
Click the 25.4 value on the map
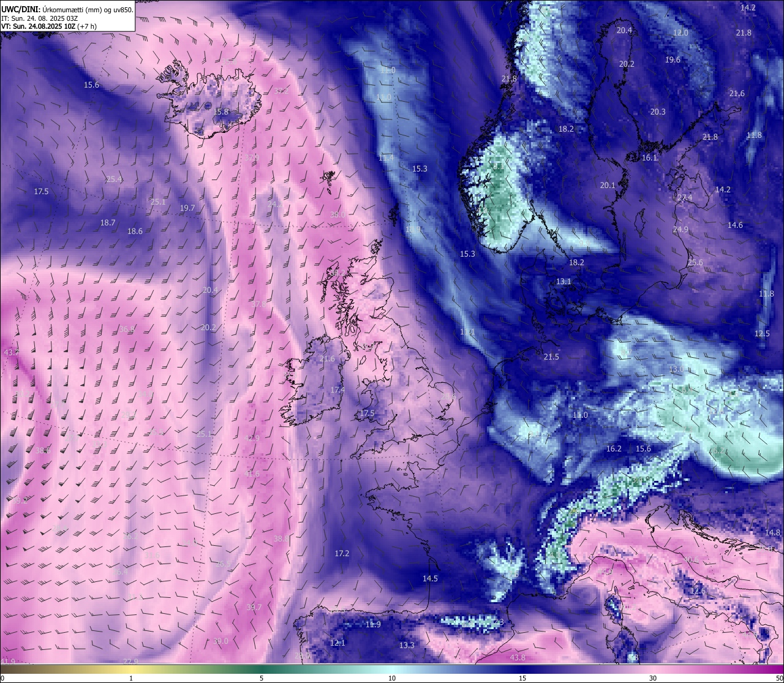pyautogui.click(x=114, y=179)
